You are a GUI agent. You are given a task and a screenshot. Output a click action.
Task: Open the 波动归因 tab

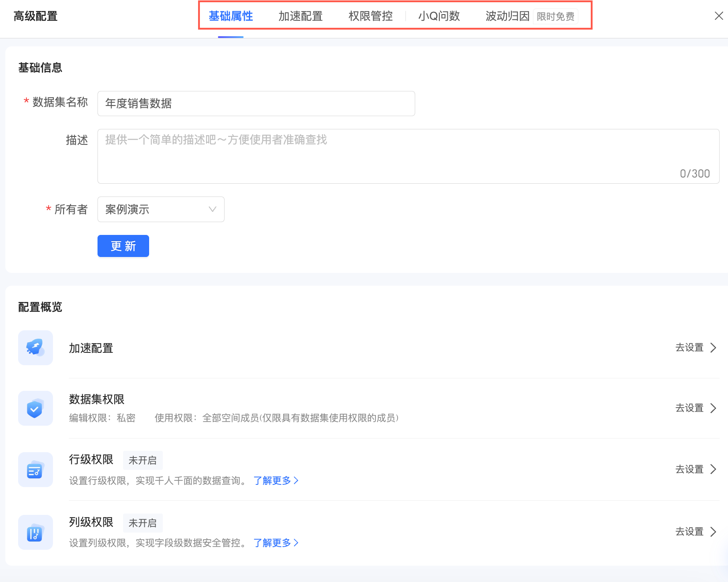(507, 16)
